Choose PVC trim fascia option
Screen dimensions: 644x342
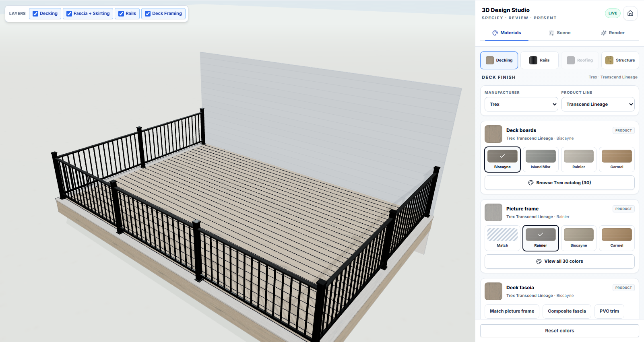pos(609,311)
